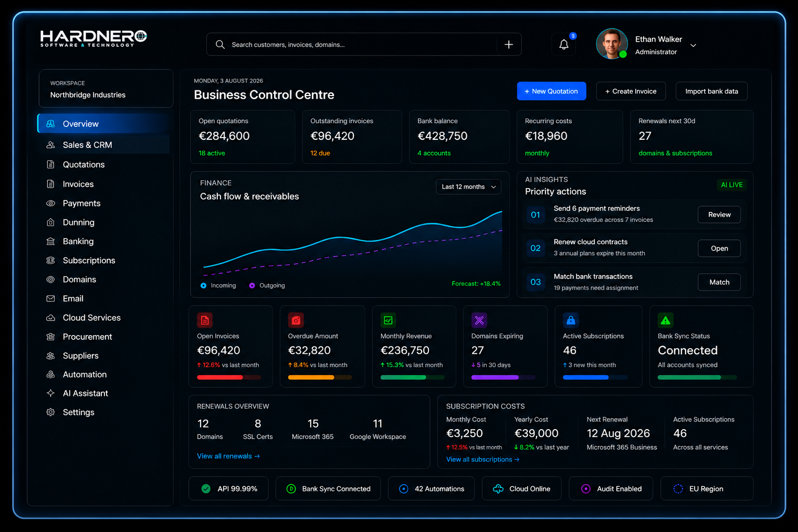
Task: Open the cloud contracts renewal action
Action: point(719,248)
